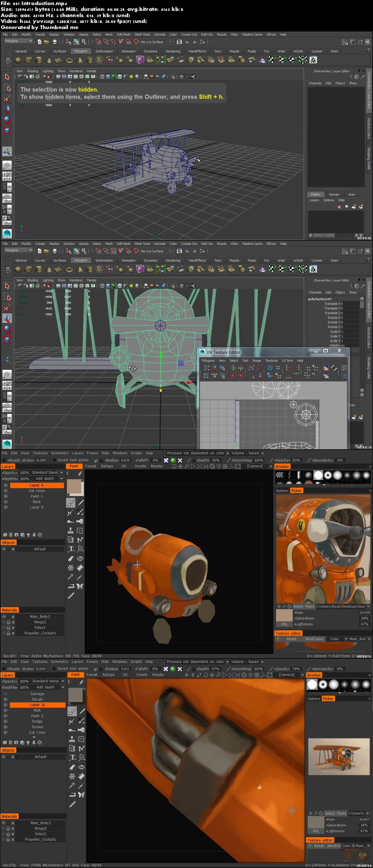Click the HSL button in the Layer 4 frame's Picker
The image size is (373, 868).
(x=284, y=624)
